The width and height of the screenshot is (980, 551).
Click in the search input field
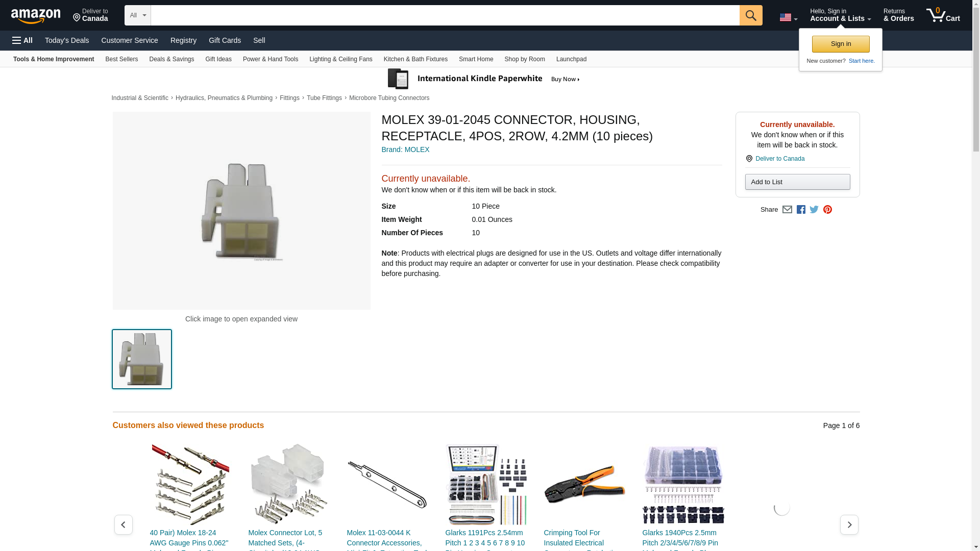point(444,15)
